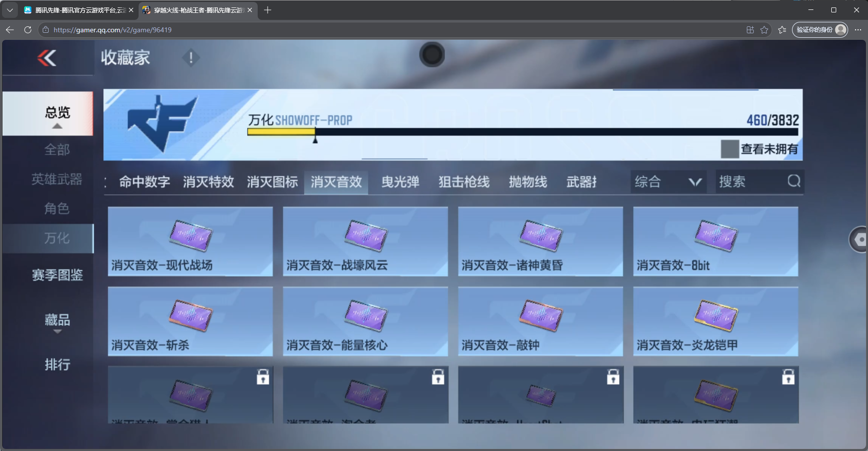The width and height of the screenshot is (868, 451).
Task: Switch to the 狙击枪线 tab
Action: click(464, 182)
